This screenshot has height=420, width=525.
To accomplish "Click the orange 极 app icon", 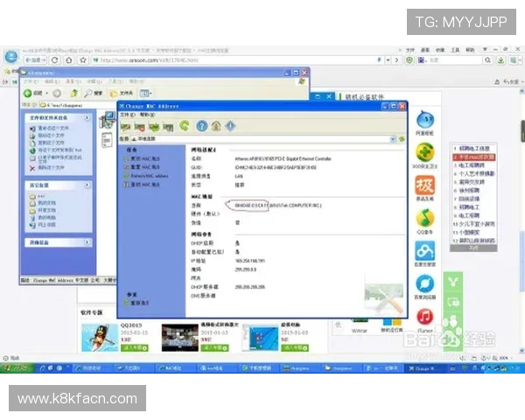I will click(425, 185).
